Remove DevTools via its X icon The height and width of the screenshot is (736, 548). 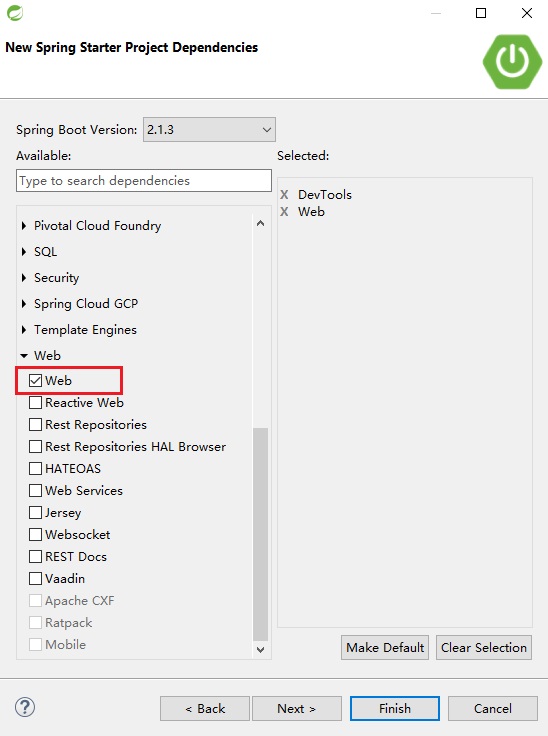click(x=284, y=194)
